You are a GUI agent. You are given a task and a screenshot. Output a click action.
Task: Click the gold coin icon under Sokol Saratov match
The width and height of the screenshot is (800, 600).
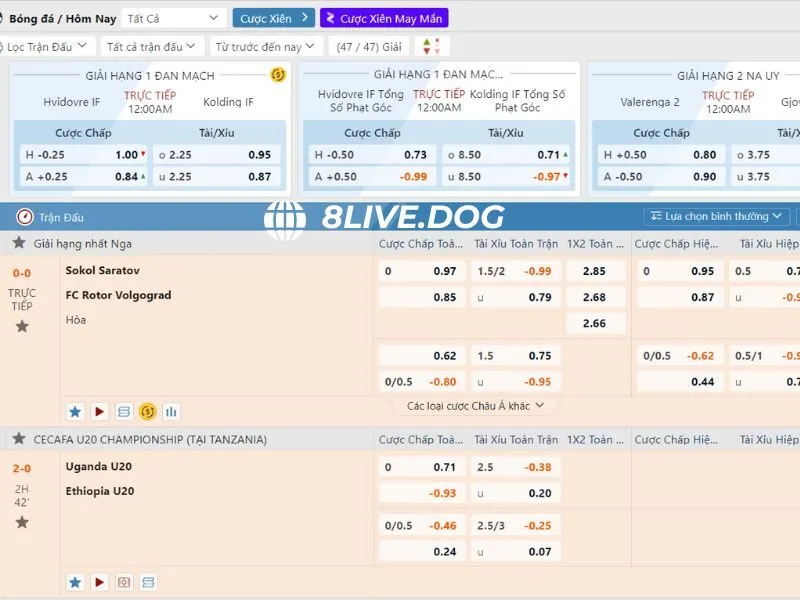pos(147,411)
